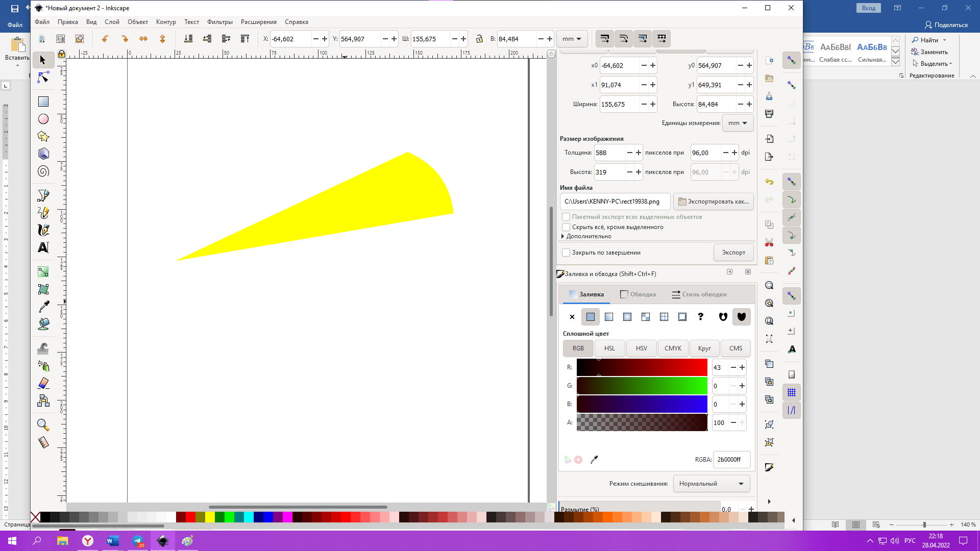Screen dimensions: 980x551
Task: Open blend mode 'Нормальный' dropdown
Action: (712, 484)
